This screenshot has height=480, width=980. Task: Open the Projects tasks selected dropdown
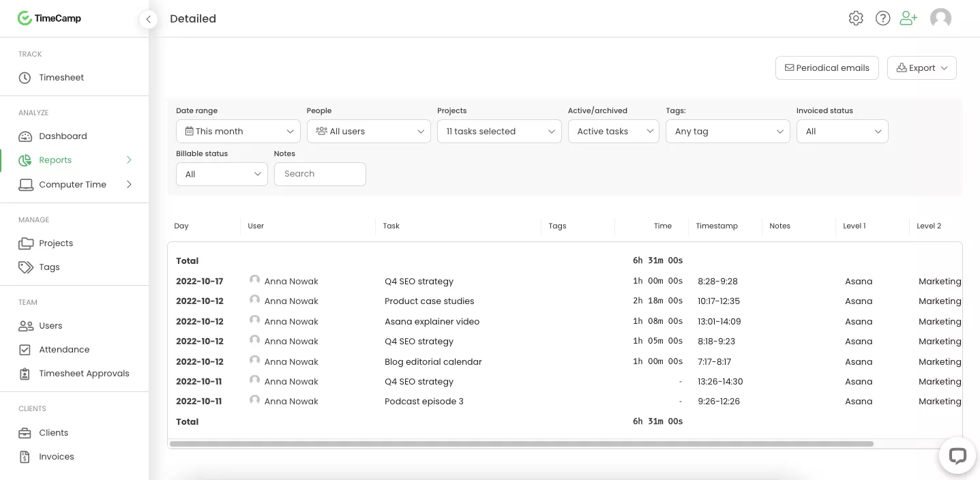(x=499, y=132)
